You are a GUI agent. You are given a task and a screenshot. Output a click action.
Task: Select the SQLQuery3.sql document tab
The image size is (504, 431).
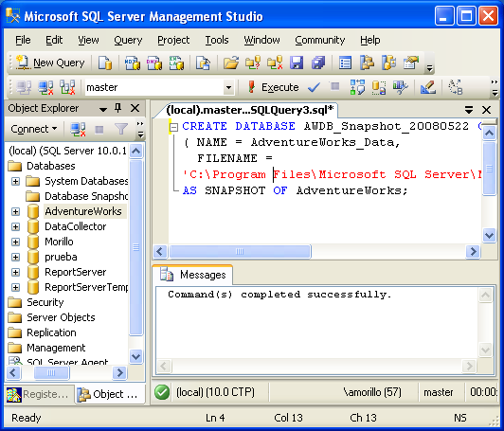click(x=249, y=110)
